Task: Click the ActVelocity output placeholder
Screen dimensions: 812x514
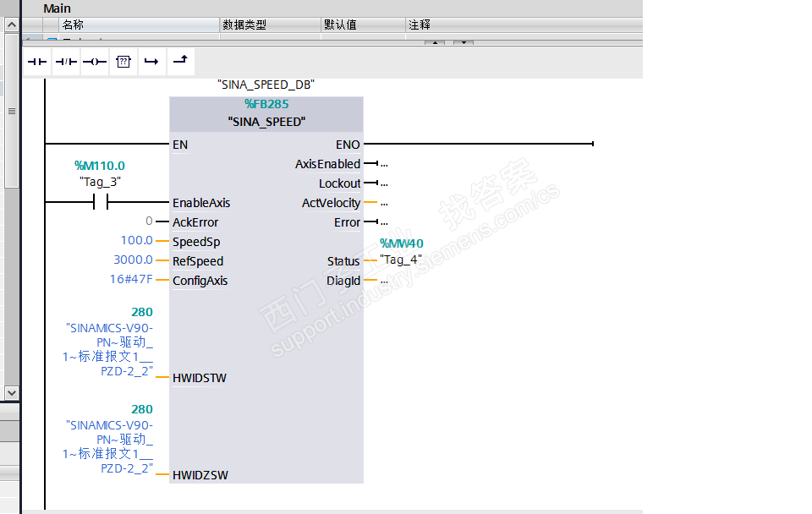Action: 384,204
